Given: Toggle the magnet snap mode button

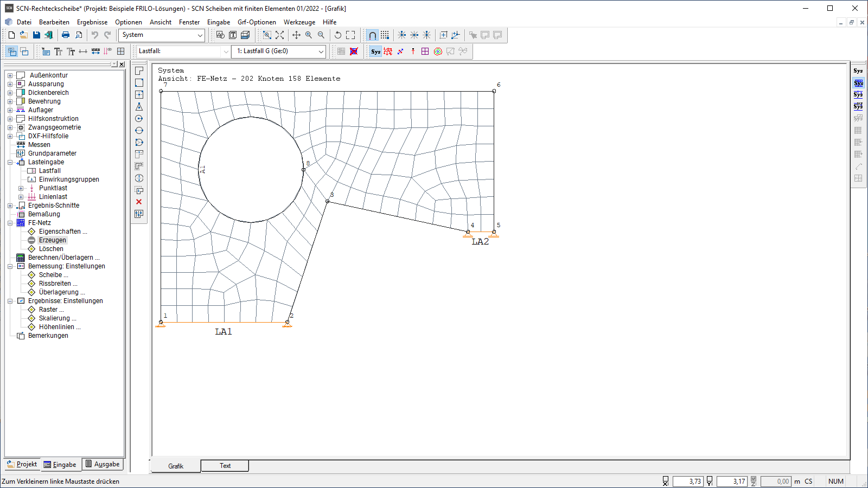Looking at the screenshot, I should tap(372, 35).
